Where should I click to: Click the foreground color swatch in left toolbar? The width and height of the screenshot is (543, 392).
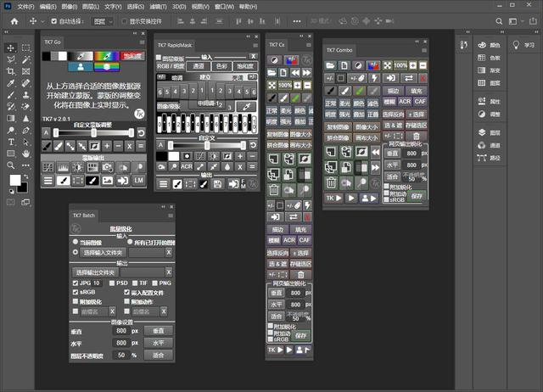point(15,180)
